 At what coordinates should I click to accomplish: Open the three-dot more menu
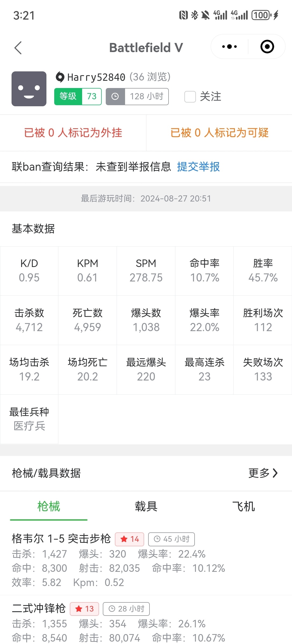point(229,47)
